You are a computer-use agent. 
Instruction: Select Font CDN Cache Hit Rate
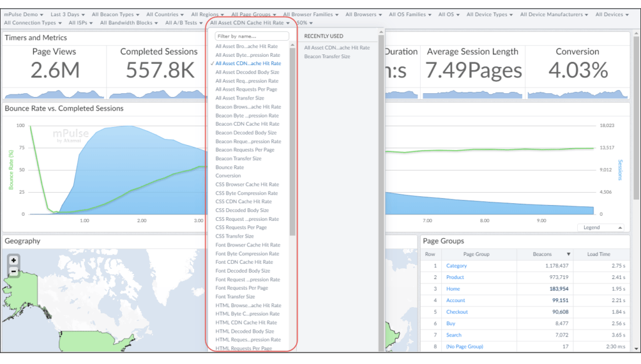(244, 262)
